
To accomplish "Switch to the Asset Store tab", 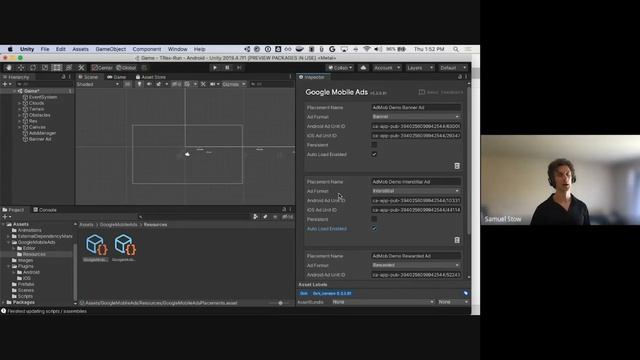I will [151, 77].
